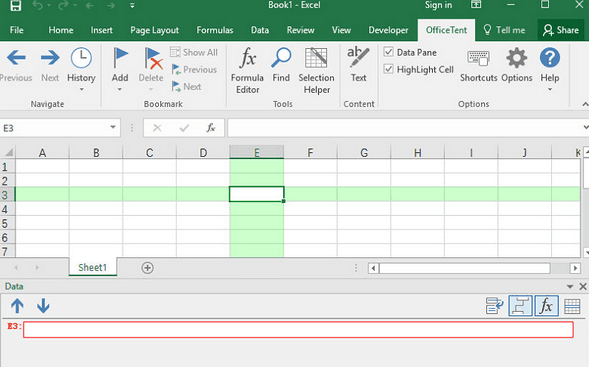
Task: Click the Tell me search box
Action: click(x=504, y=30)
